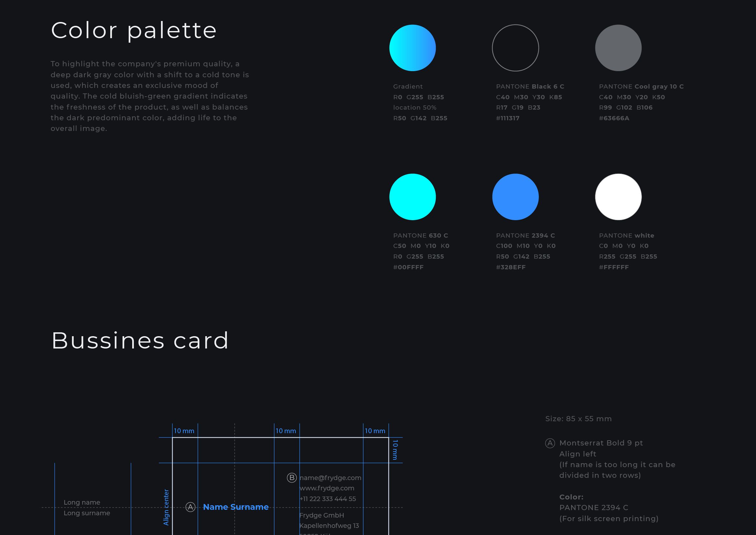
Task: Click the PANTONE Cool gray 10 C circle
Action: pyautogui.click(x=619, y=48)
